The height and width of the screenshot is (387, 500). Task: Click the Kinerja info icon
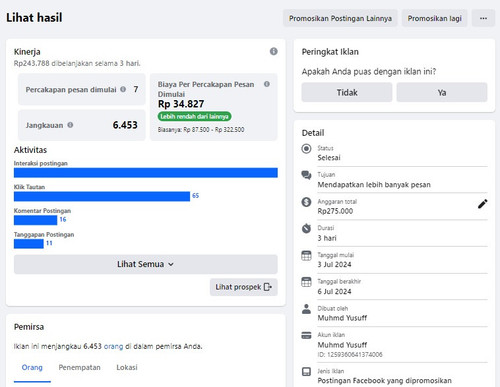tap(273, 51)
